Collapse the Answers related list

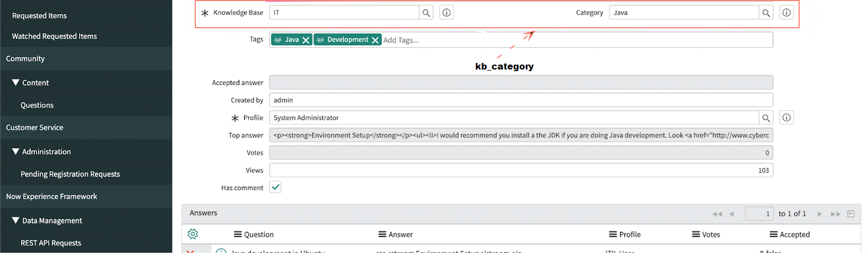pos(851,214)
